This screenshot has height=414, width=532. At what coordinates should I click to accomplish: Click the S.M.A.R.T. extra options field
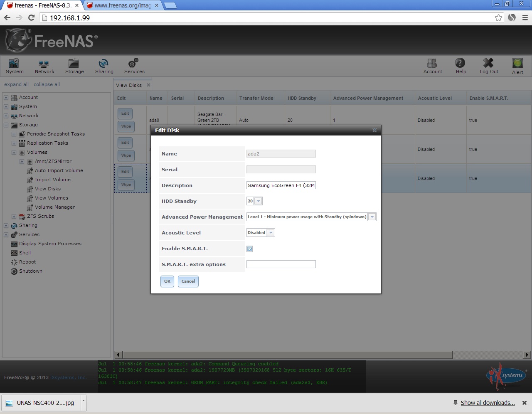(281, 264)
